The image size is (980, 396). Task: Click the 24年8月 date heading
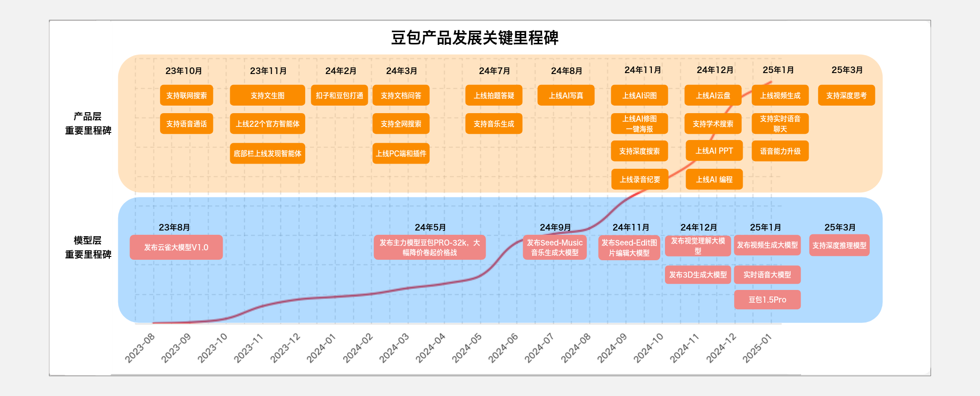click(x=567, y=71)
